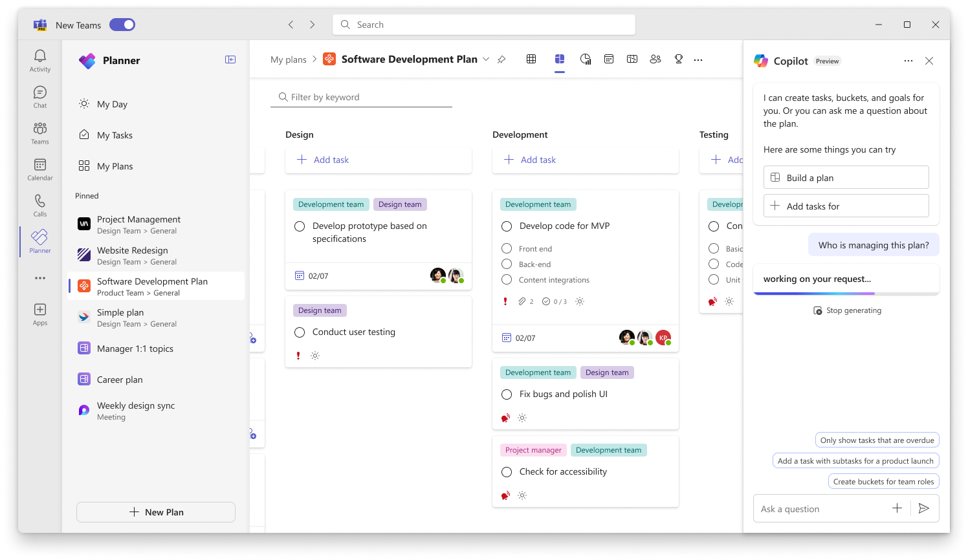Mark 'Conduct user testing' as complete
This screenshot has width=968, height=560.
tap(300, 332)
